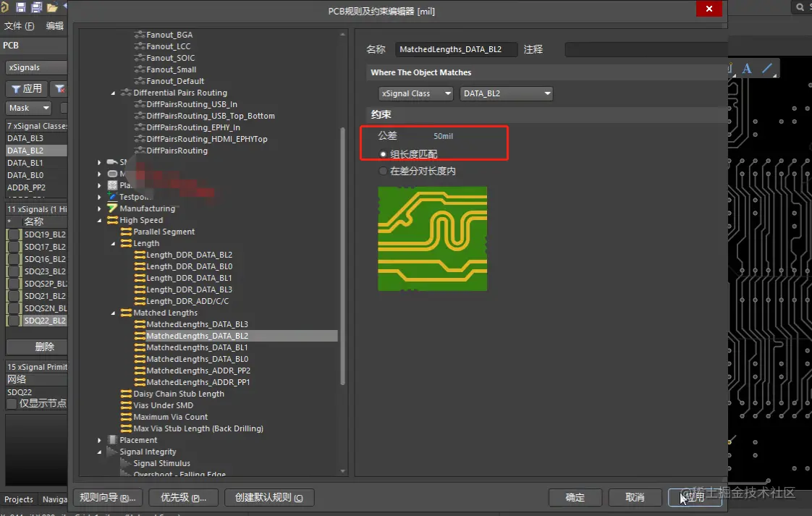Open the 编辑 menu
Viewport: 812px width, 516px height.
(x=54, y=26)
